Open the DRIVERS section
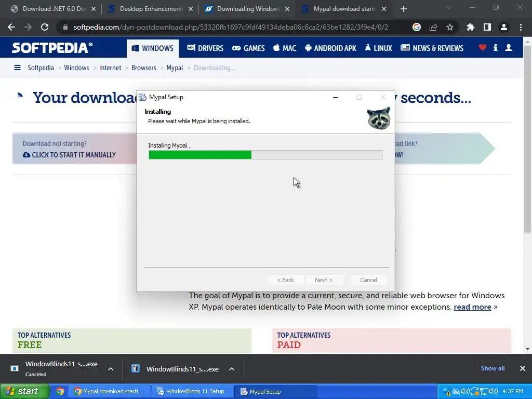Image resolution: width=532 pixels, height=399 pixels. 205,48
